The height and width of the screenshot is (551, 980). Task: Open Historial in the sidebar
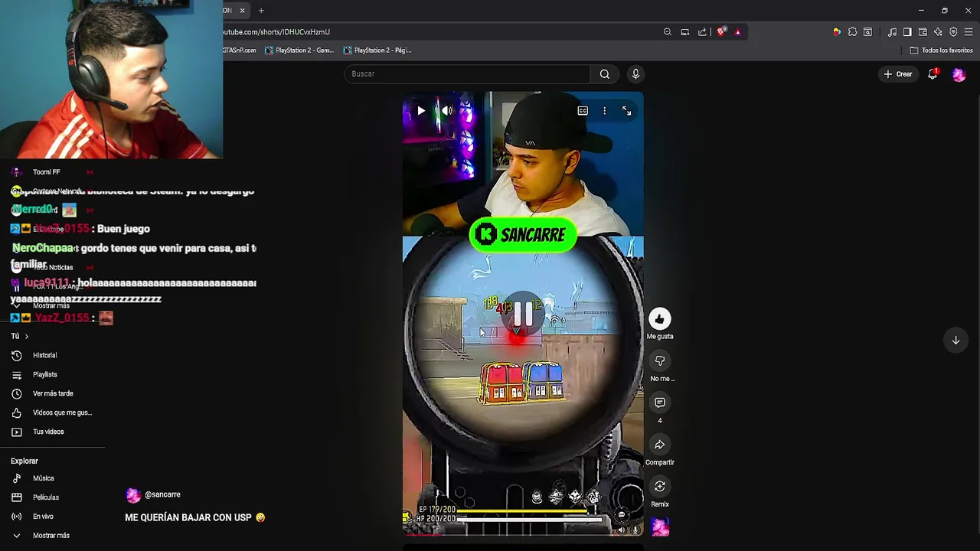click(x=44, y=355)
